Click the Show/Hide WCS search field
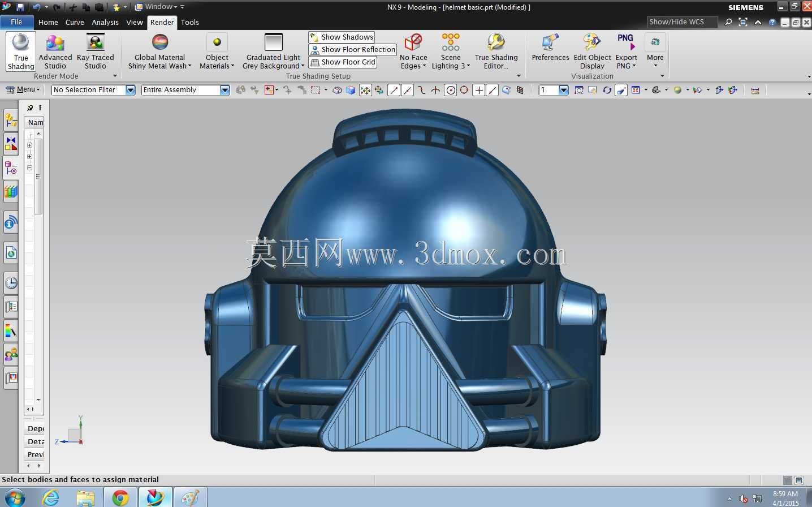 point(682,22)
